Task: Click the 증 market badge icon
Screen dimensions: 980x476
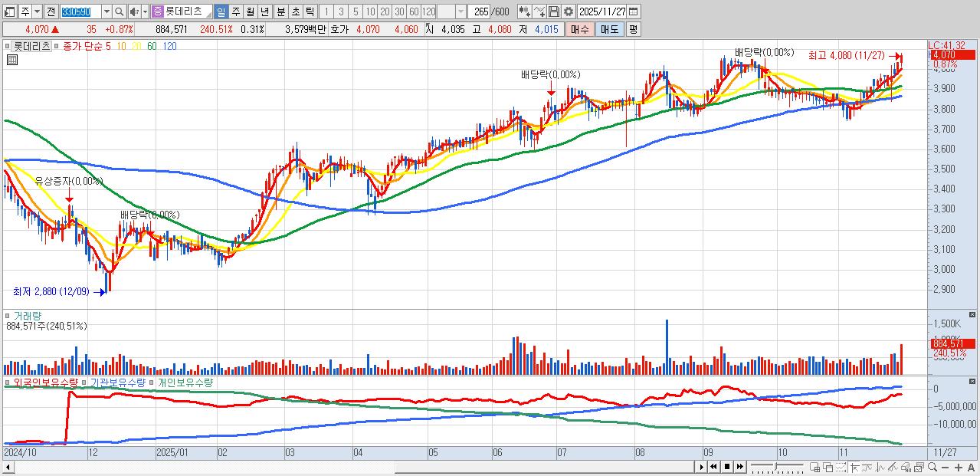Action: click(x=156, y=11)
